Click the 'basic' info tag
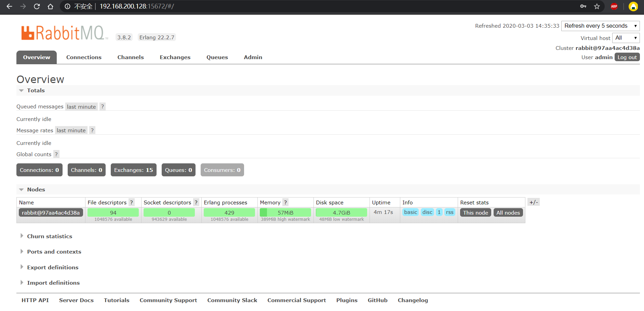 (411, 212)
